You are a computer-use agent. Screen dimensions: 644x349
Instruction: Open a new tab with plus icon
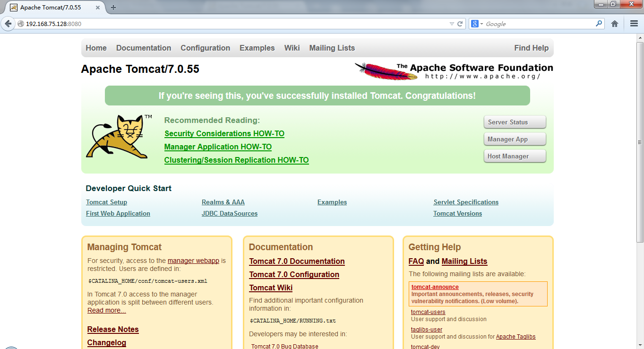tap(113, 7)
